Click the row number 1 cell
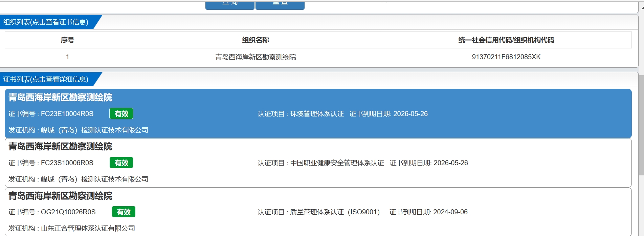644x236 pixels. [67, 57]
